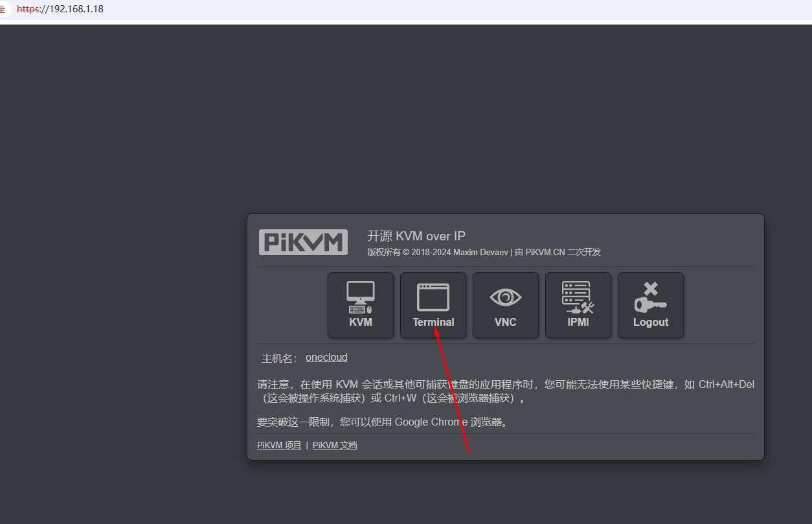Open the KVM monitor icon
This screenshot has height=524, width=812.
tap(360, 298)
